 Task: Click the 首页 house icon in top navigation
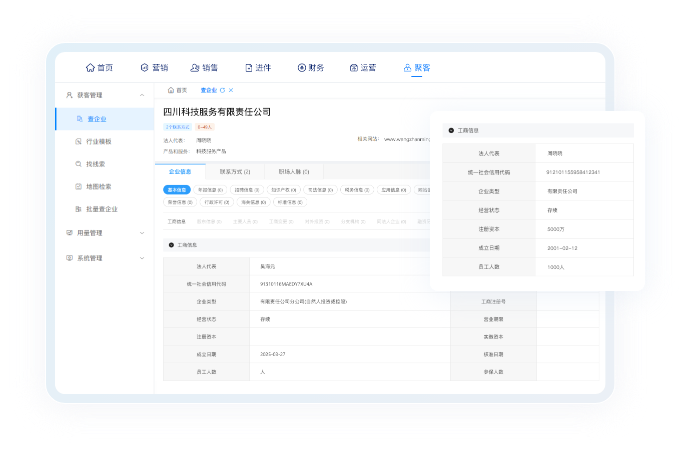click(90, 68)
